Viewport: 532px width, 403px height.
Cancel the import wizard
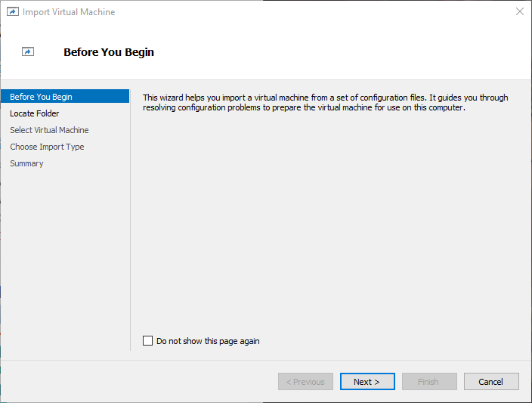[491, 382]
